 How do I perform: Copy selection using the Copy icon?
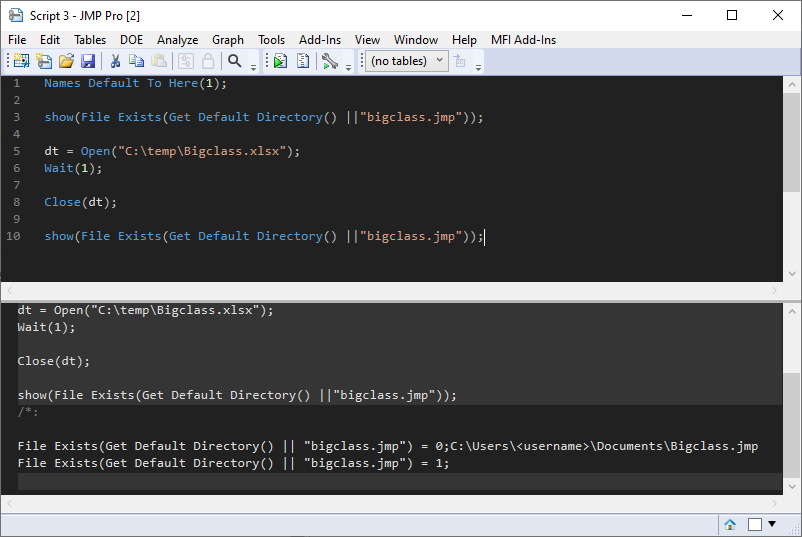coord(136,61)
